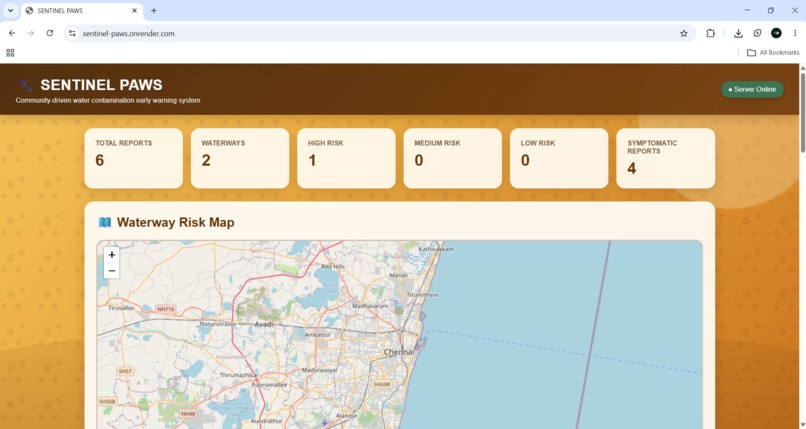Click Tiruvallur label on the map
806x429 pixels.
[x=121, y=308]
